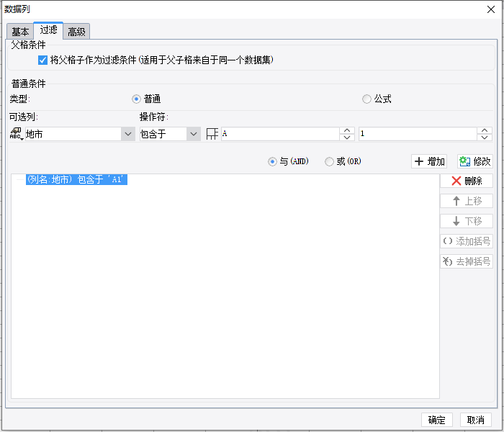Image resolution: width=504 pixels, height=432 pixels.
Task: Cancel dialog with the 取消 button
Action: (x=476, y=420)
